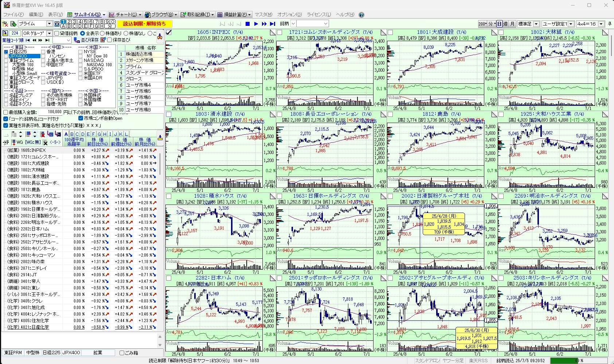Select the 株価あり radio button

point(102,33)
